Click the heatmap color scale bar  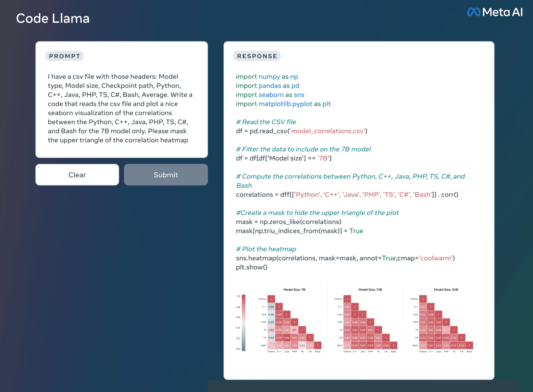(243, 323)
